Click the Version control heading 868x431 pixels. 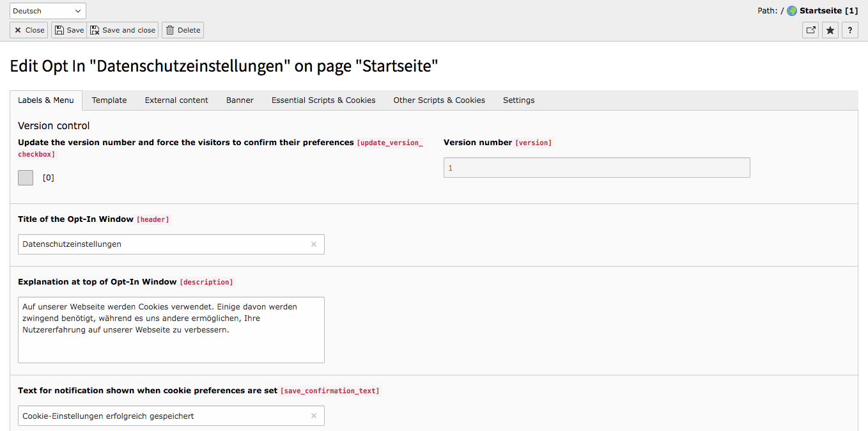(x=54, y=126)
